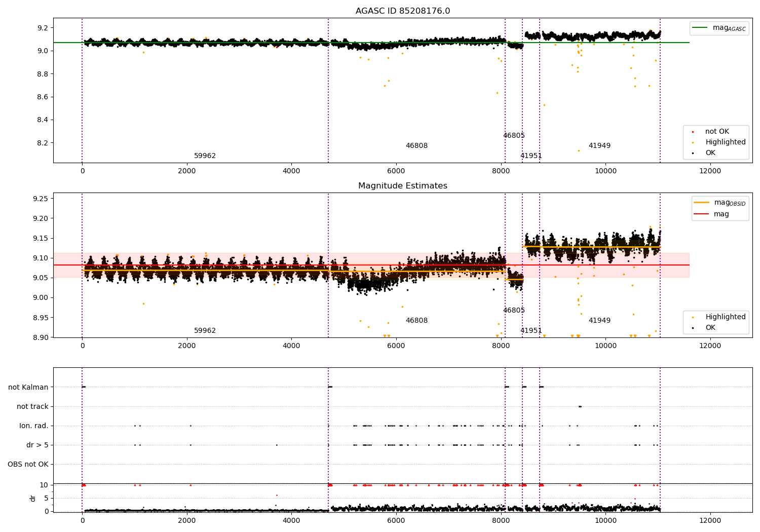Click the 9.05 y-axis tick label
This screenshot has height=532, width=760.
(41, 278)
